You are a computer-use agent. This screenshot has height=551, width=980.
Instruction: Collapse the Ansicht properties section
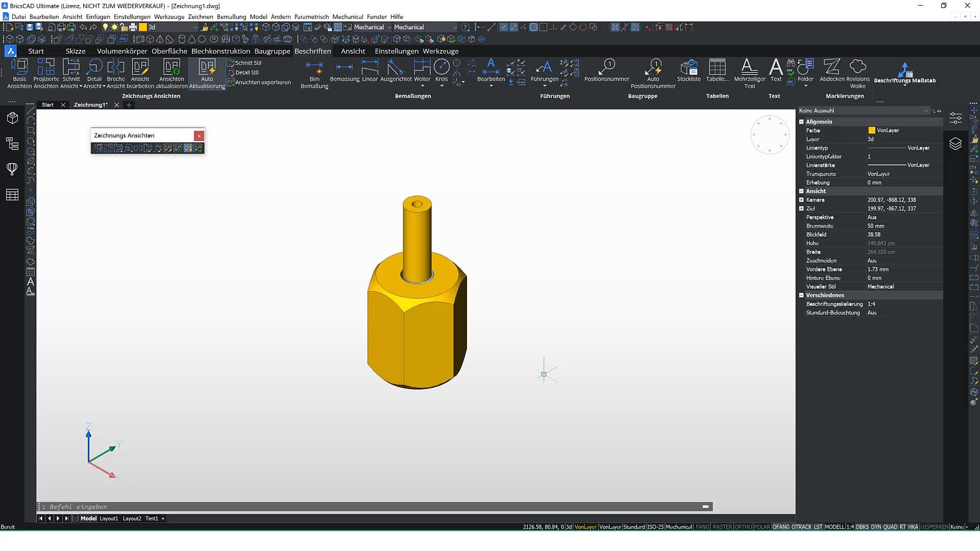801,191
